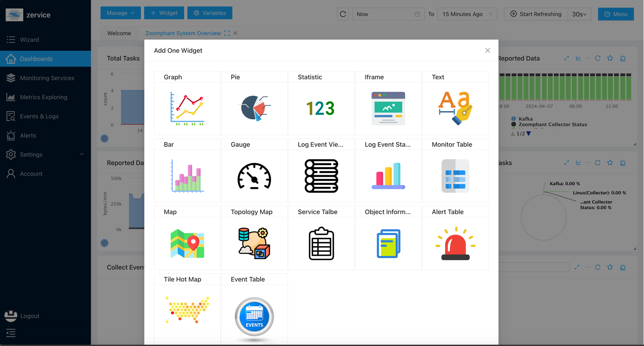Open the Variables button
Image resolution: width=644 pixels, height=346 pixels.
[210, 13]
